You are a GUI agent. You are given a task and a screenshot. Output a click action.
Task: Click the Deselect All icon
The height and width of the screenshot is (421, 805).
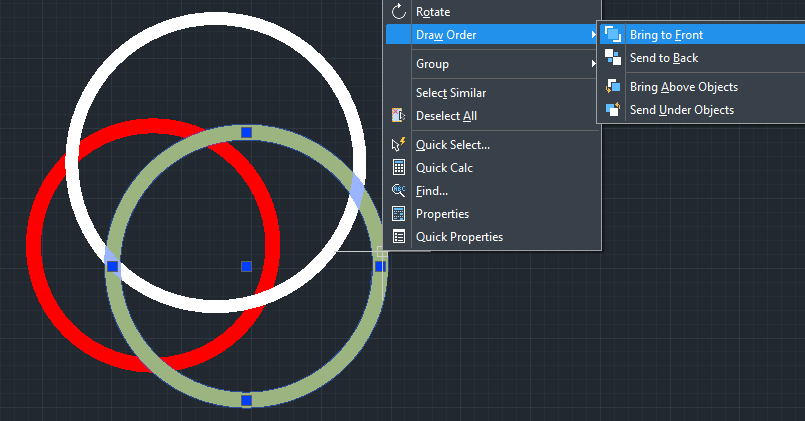pyautogui.click(x=398, y=116)
